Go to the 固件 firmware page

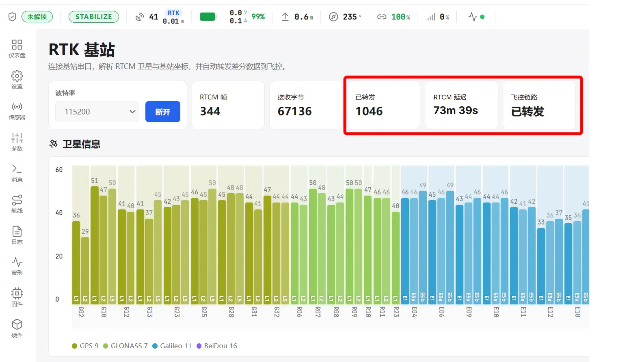(x=17, y=297)
